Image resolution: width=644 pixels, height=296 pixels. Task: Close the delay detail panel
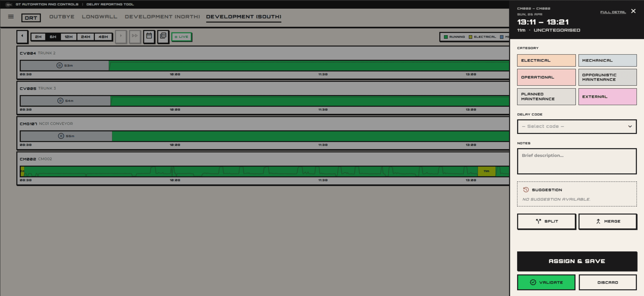[x=633, y=11]
